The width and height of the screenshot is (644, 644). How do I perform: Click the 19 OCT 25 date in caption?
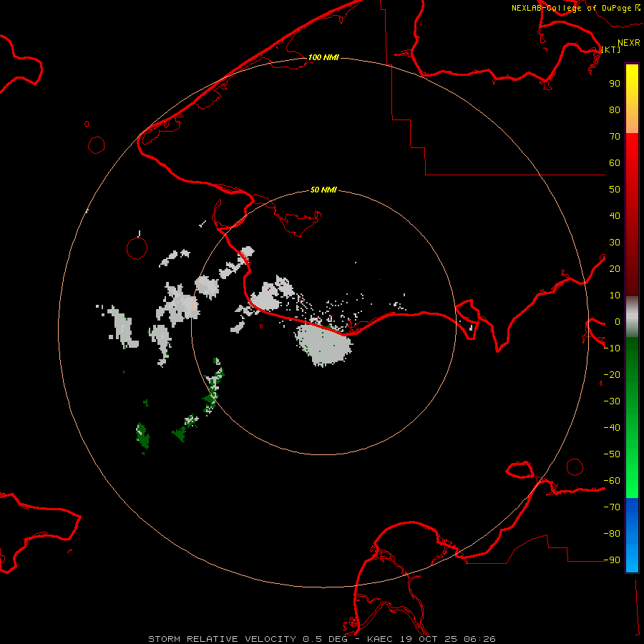pos(429,639)
